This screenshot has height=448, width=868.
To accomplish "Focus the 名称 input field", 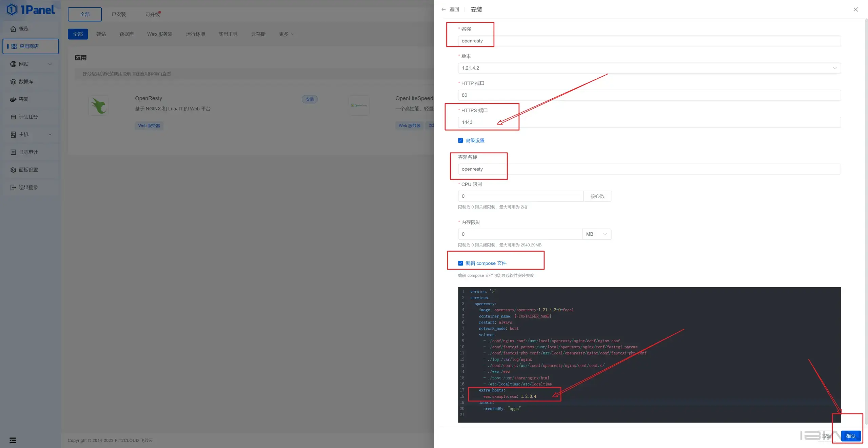I will 649,41.
